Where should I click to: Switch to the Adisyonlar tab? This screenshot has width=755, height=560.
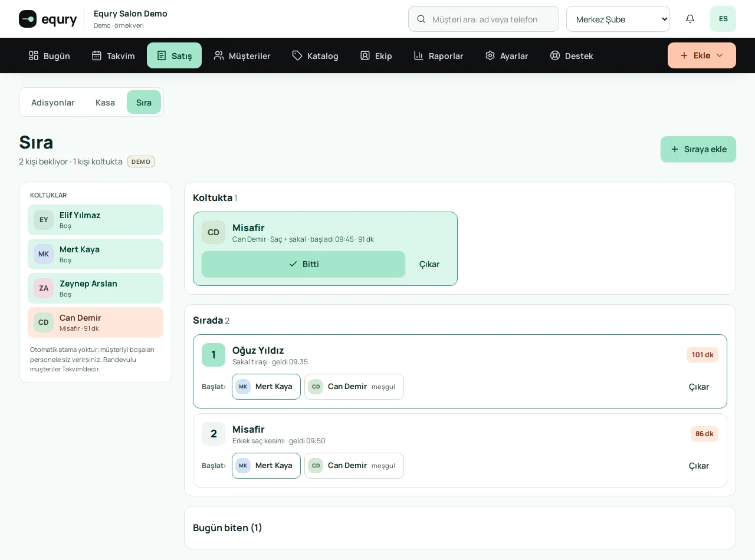pos(53,102)
